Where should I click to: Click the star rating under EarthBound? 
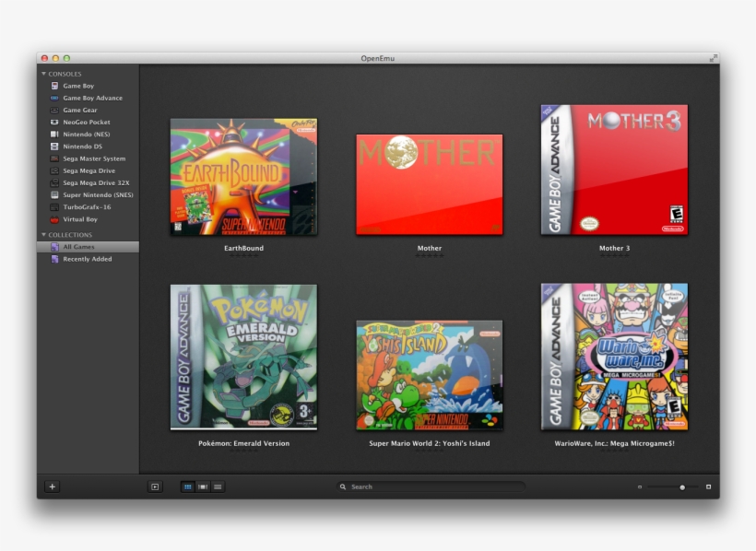(x=244, y=256)
